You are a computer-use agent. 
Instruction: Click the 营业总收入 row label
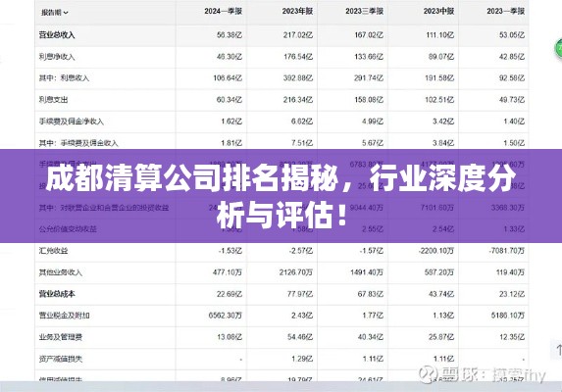pos(57,35)
